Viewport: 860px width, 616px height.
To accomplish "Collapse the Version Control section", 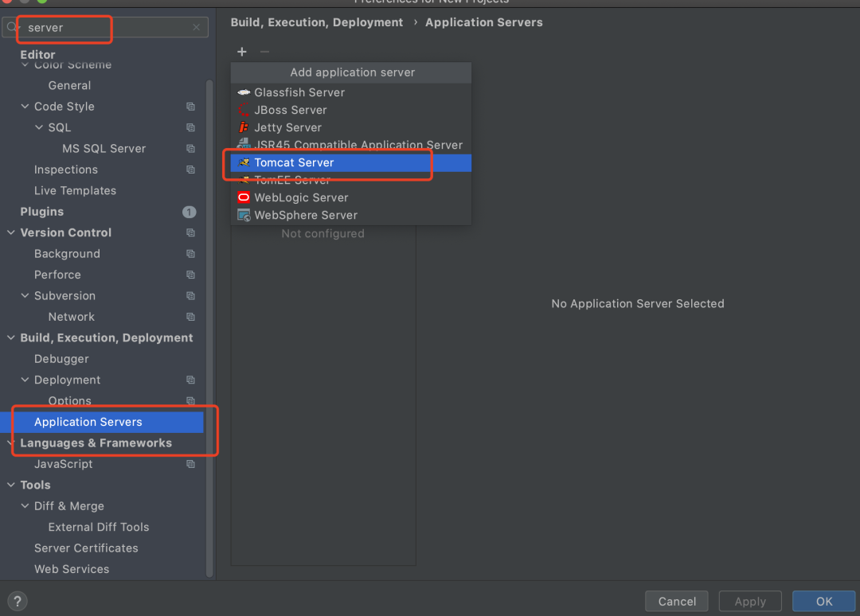I will (x=11, y=232).
